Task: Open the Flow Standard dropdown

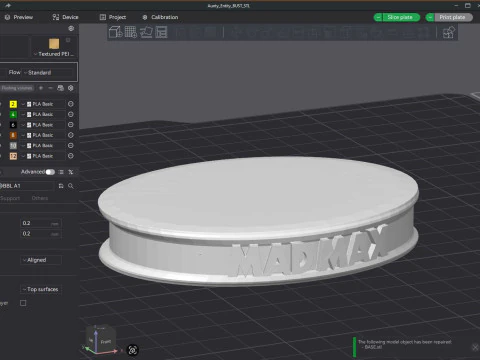Action: coord(48,72)
